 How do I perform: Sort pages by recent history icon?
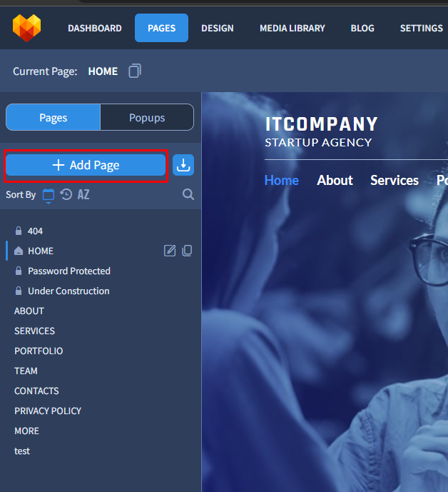point(66,194)
